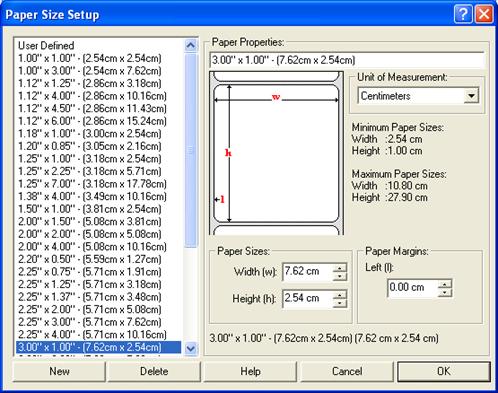The image size is (498, 393).
Task: Select 1.12" x 6.00" paper size
Action: 99,121
